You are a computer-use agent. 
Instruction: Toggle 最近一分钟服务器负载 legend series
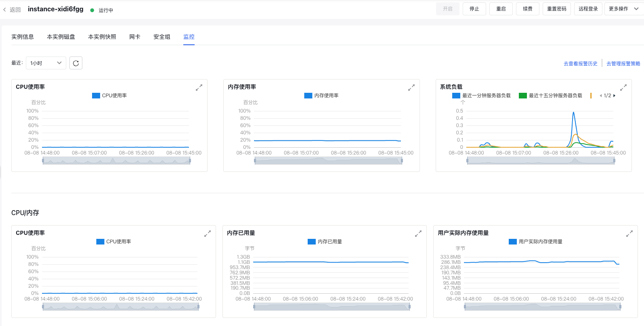coord(481,96)
